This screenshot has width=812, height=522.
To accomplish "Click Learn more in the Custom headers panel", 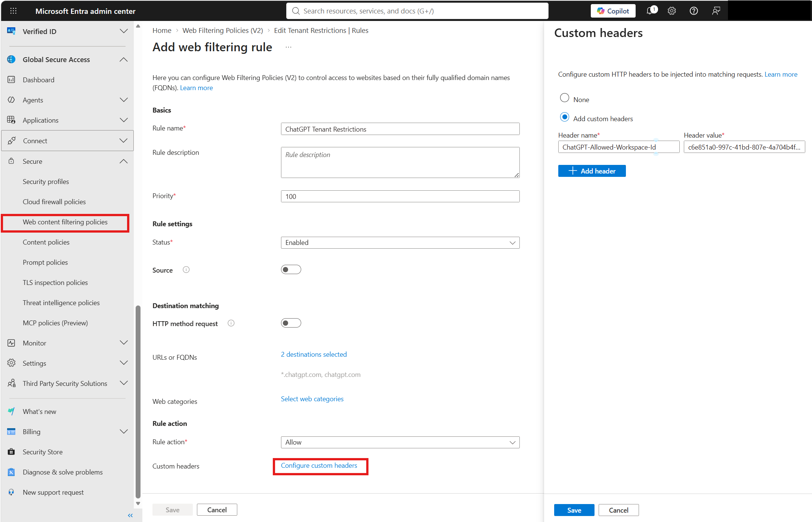I will click(x=781, y=74).
